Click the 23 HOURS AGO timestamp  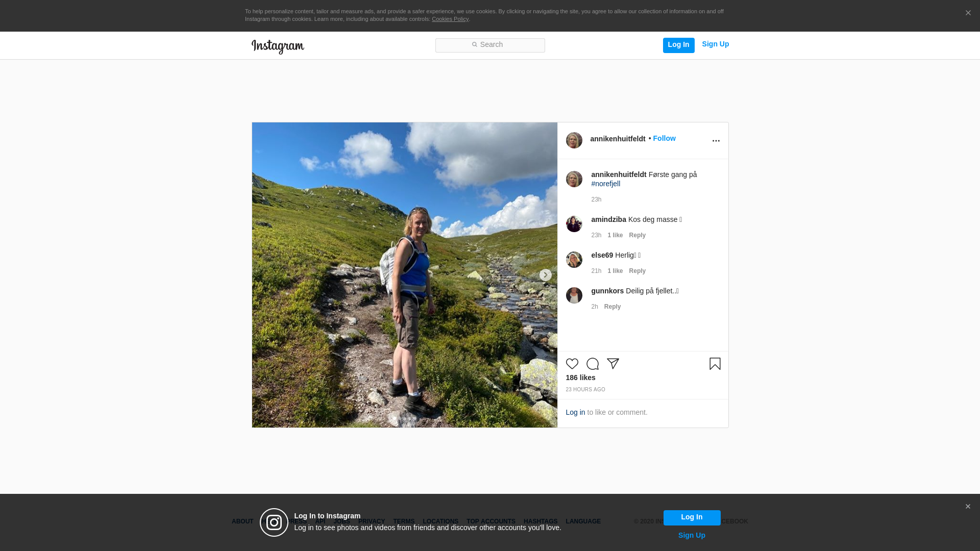tap(585, 390)
